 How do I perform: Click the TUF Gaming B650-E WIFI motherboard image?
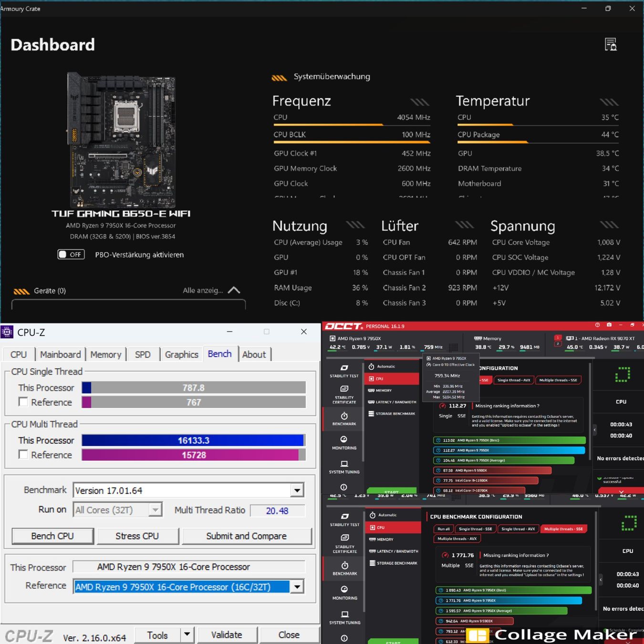121,140
